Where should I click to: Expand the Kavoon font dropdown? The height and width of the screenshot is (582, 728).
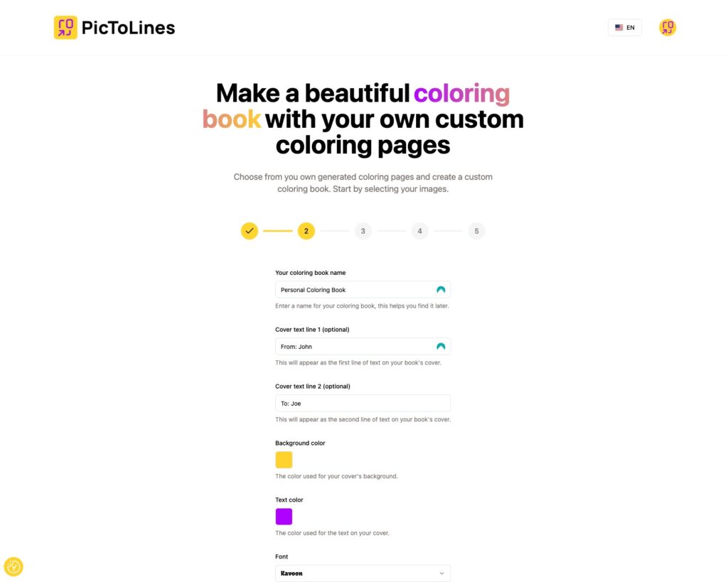tap(363, 573)
